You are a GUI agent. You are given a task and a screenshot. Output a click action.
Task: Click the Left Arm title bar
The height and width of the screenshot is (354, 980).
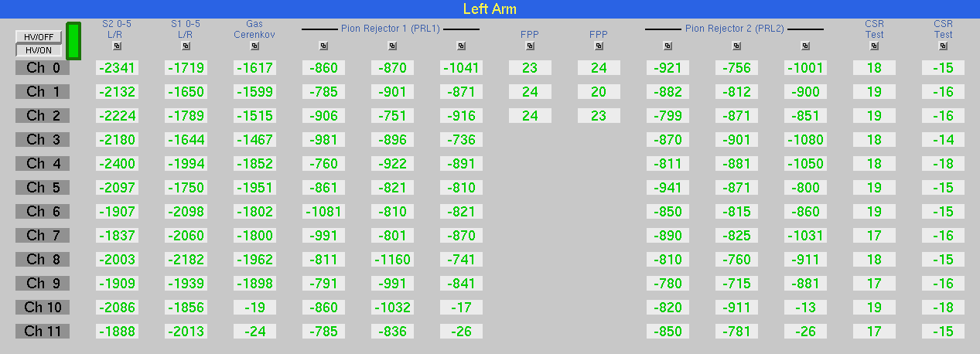[x=490, y=9]
